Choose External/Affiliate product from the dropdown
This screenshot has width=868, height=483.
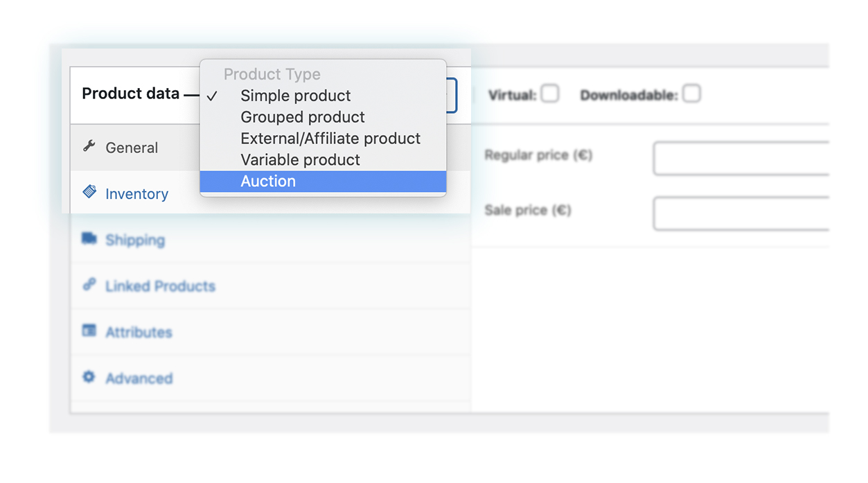pyautogui.click(x=330, y=139)
